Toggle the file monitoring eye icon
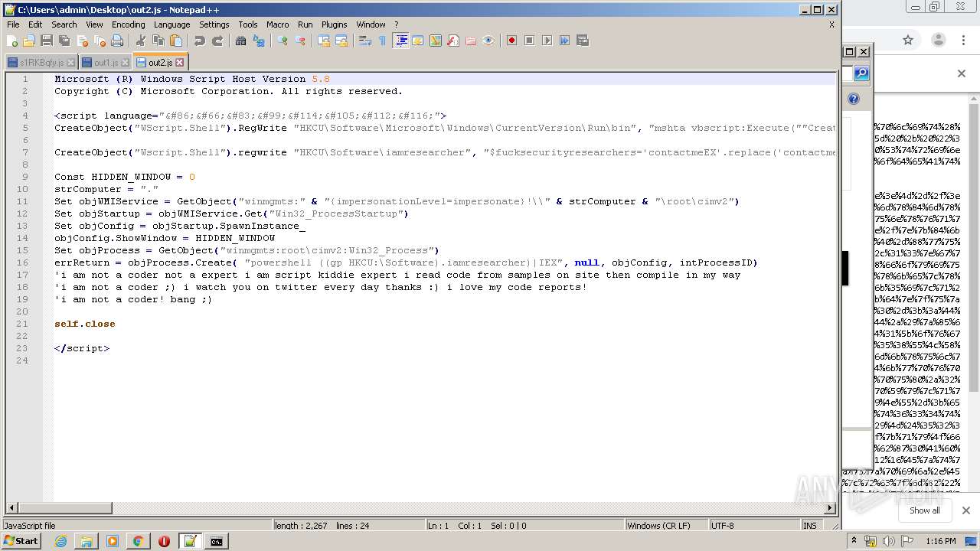 (488, 41)
